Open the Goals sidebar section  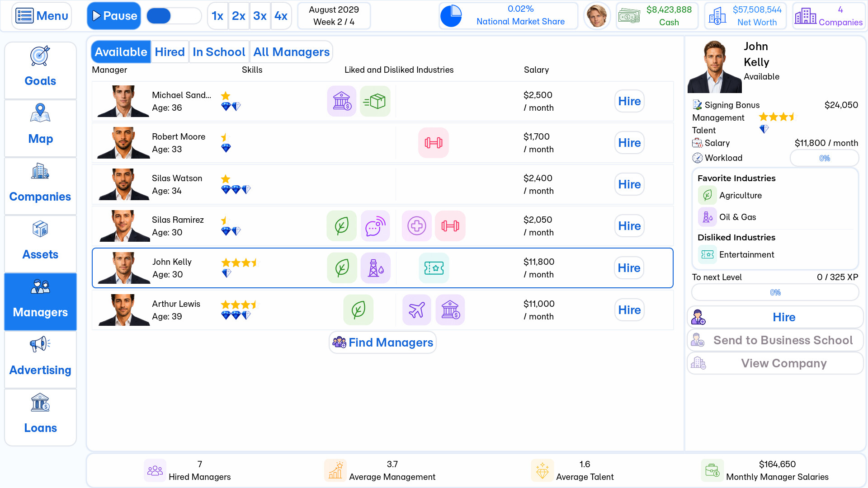coord(40,70)
